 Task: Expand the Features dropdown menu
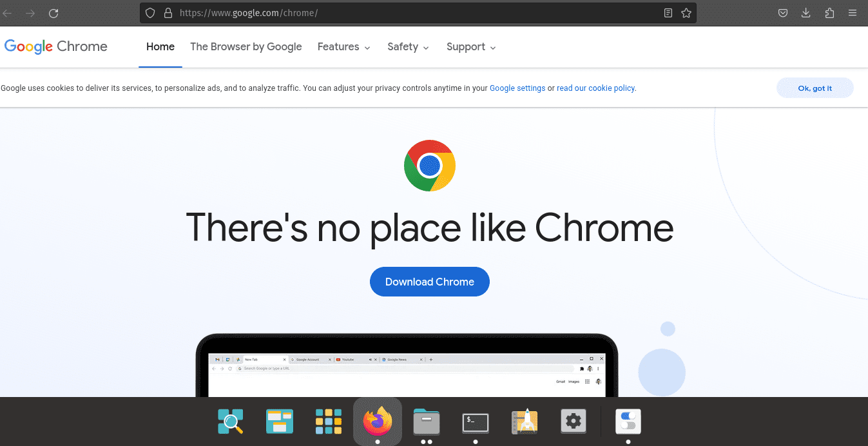344,46
